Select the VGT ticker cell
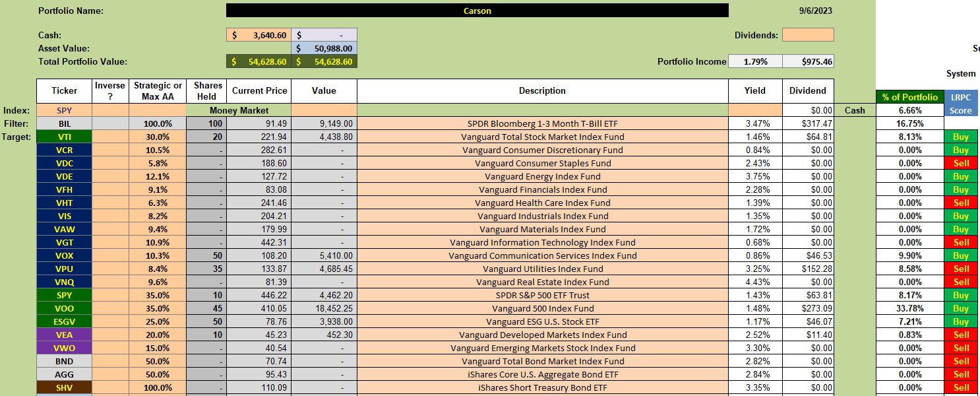The height and width of the screenshot is (396, 980). point(64,242)
